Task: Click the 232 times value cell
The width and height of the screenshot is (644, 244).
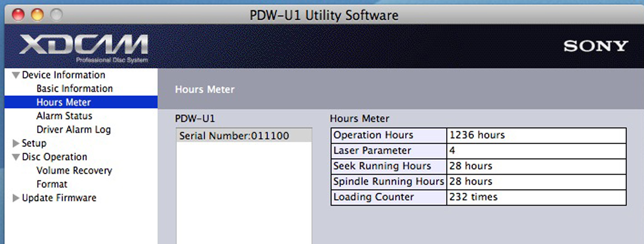Action: pyautogui.click(x=536, y=197)
